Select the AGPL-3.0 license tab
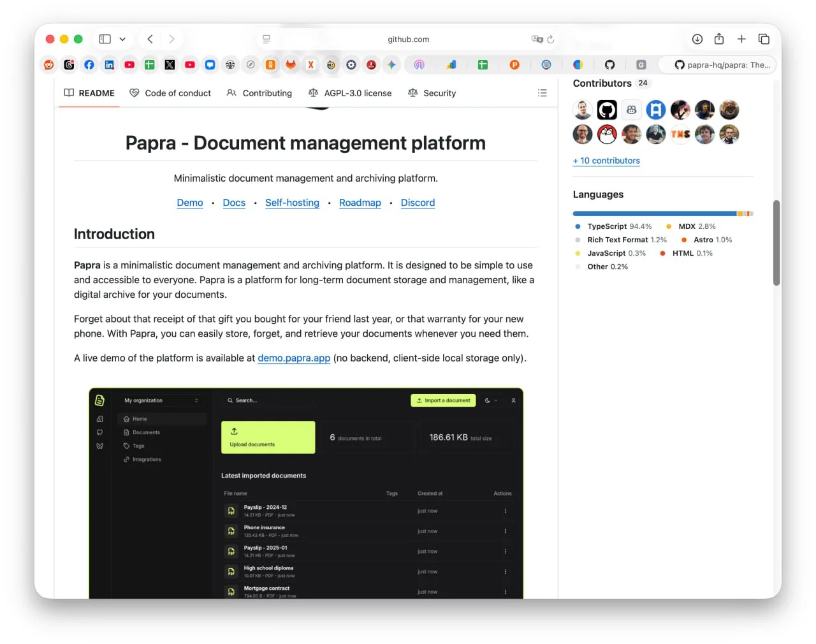The image size is (816, 644). tap(350, 93)
